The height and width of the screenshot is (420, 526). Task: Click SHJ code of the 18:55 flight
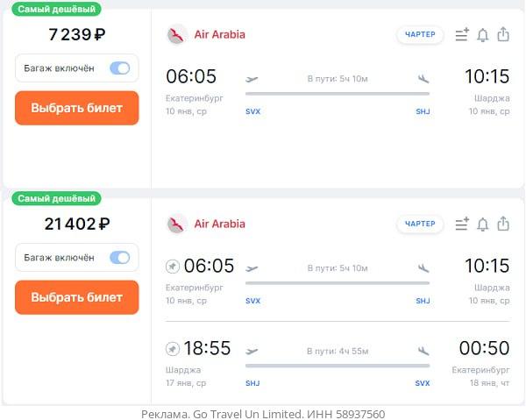[252, 383]
